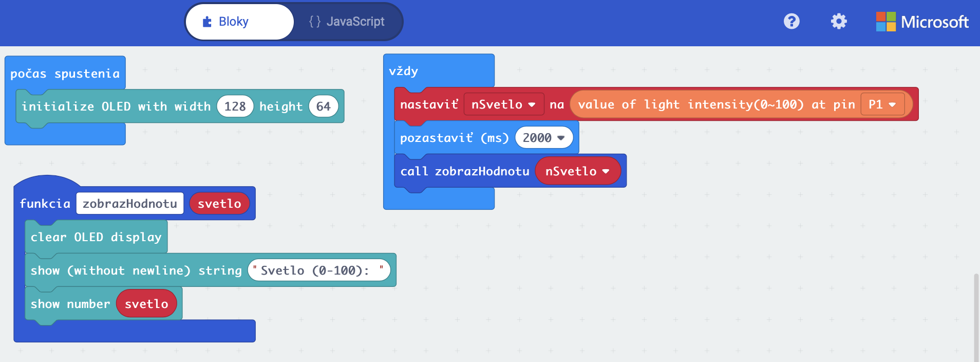
Task: Click the Microsoft logo
Action: [x=922, y=22]
